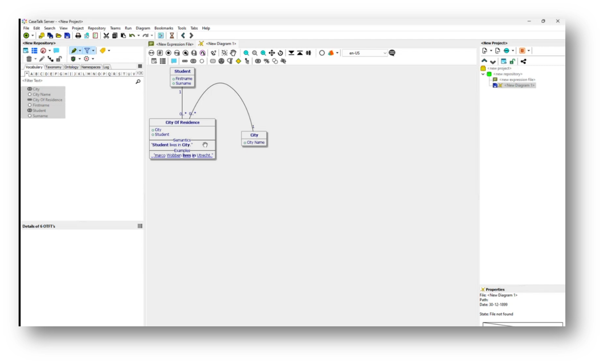Click the hand pan tool in diagram toolbar

(233, 53)
